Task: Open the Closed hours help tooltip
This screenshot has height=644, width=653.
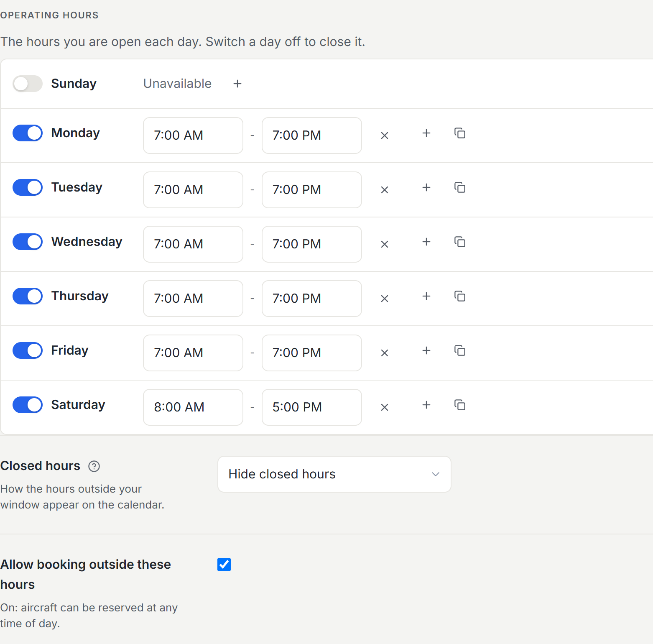Action: pyautogui.click(x=94, y=466)
